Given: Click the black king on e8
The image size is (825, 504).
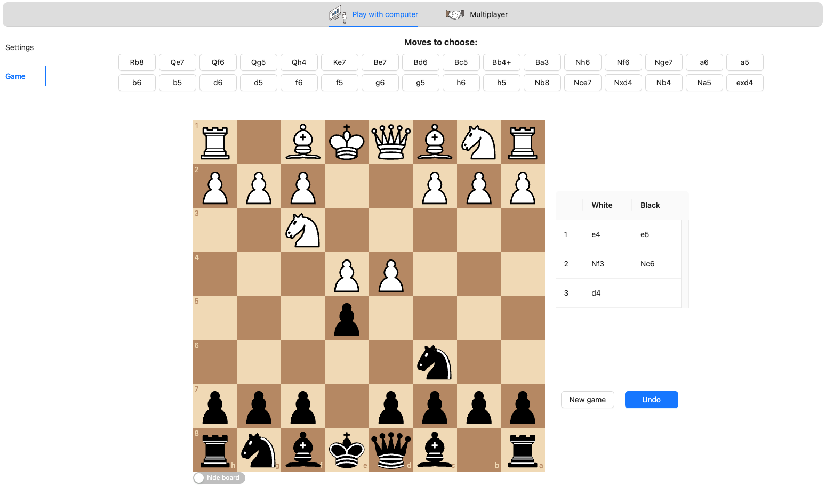Looking at the screenshot, I should [x=347, y=450].
